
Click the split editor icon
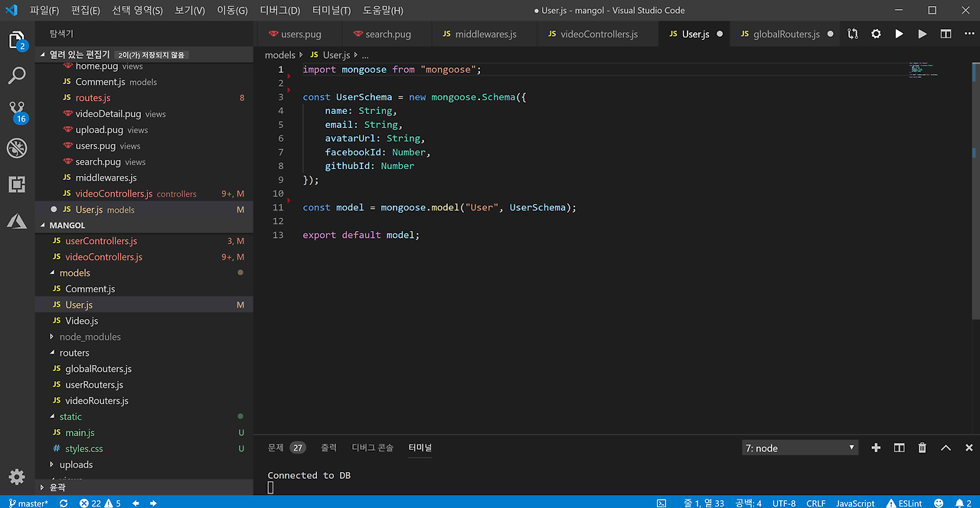[x=946, y=34]
